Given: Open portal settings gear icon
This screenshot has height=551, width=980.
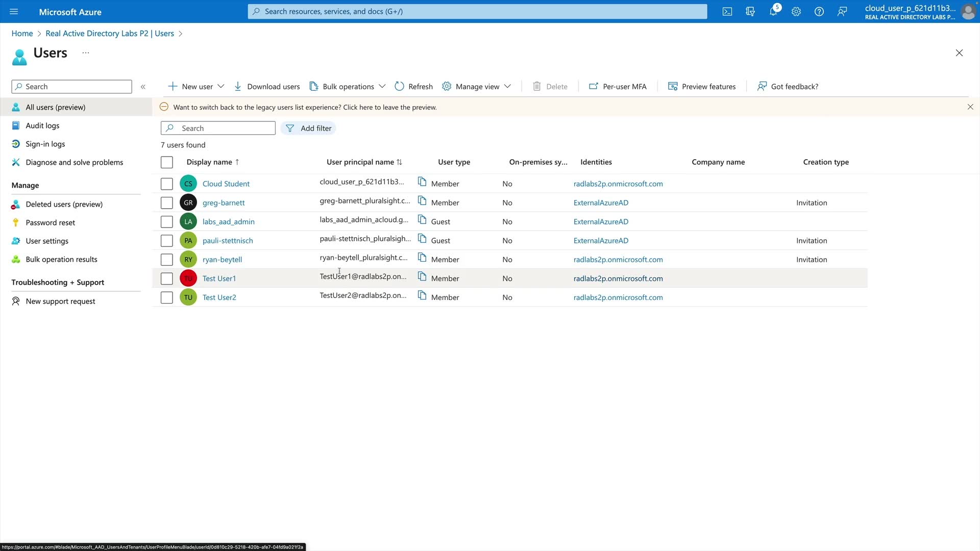Looking at the screenshot, I should (x=796, y=12).
